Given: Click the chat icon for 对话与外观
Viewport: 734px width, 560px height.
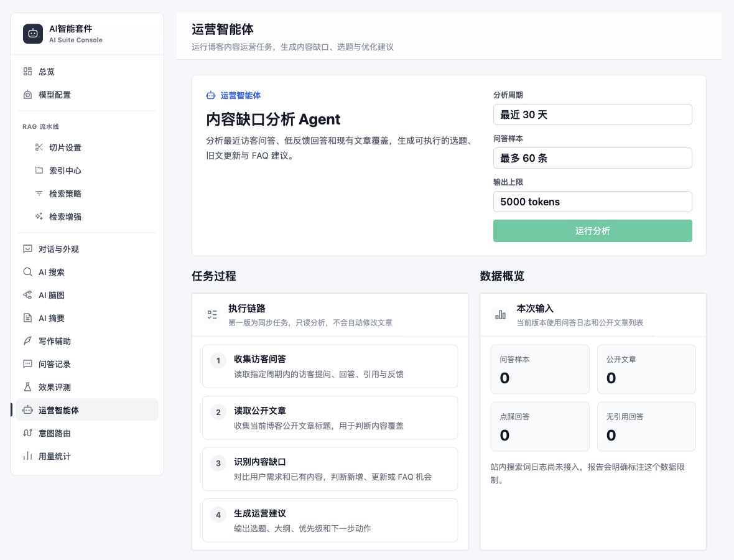Looking at the screenshot, I should (x=27, y=249).
